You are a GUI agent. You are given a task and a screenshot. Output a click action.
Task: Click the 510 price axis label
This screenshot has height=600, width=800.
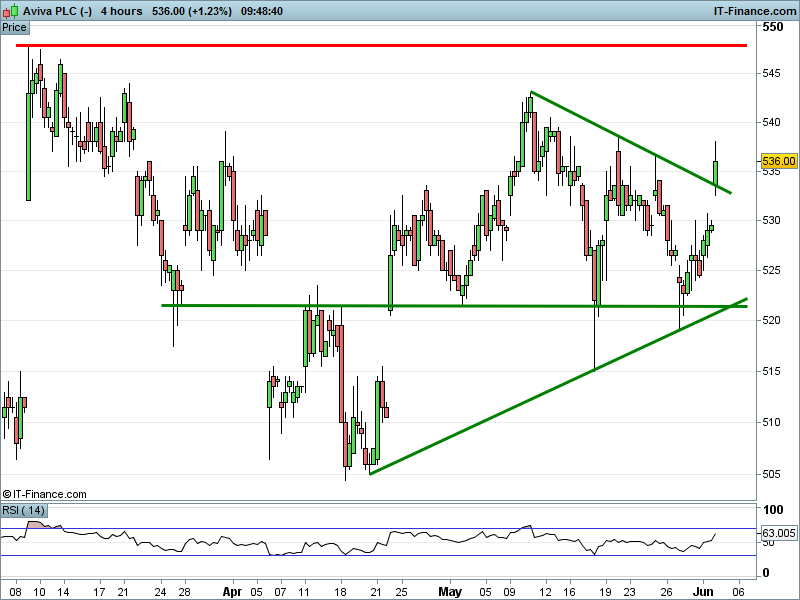771,422
